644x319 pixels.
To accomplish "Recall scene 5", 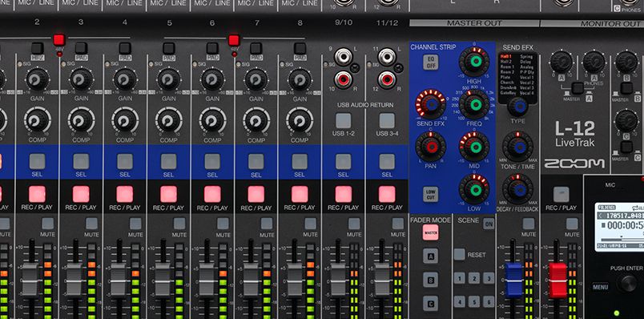I will (474, 301).
